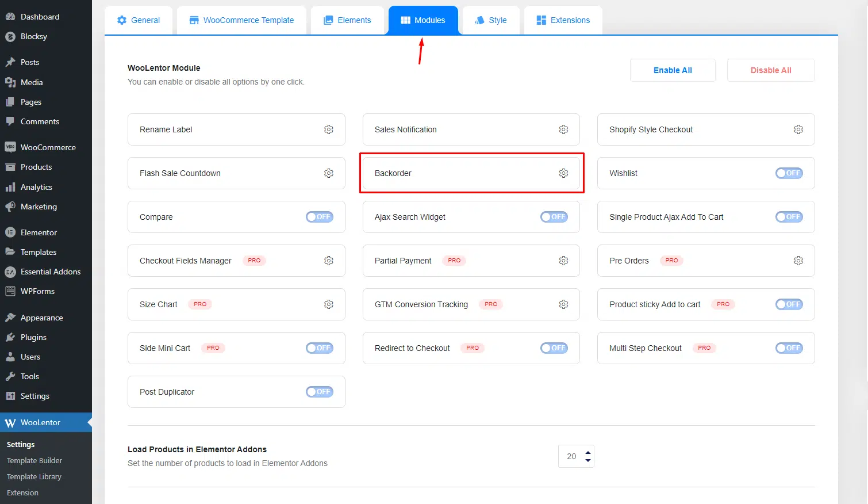Open Rename Label settings gear

click(x=329, y=129)
